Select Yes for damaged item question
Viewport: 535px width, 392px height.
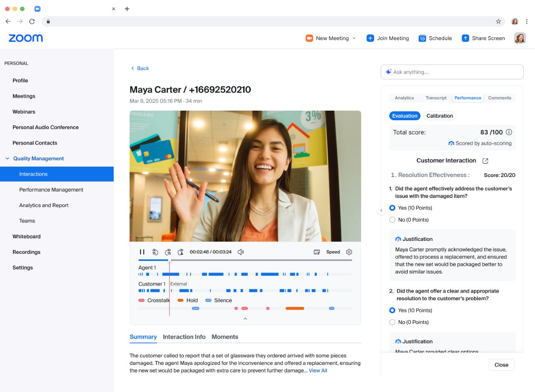point(392,207)
